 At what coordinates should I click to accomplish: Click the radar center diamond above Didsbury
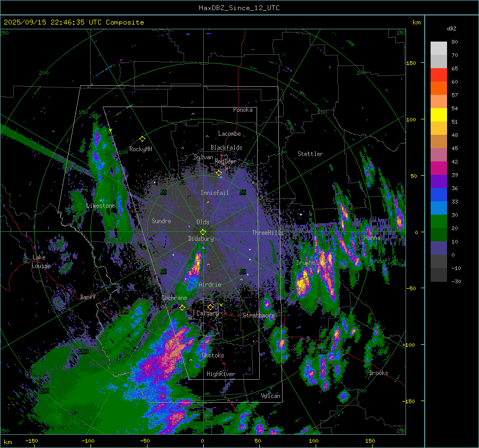[x=203, y=232]
